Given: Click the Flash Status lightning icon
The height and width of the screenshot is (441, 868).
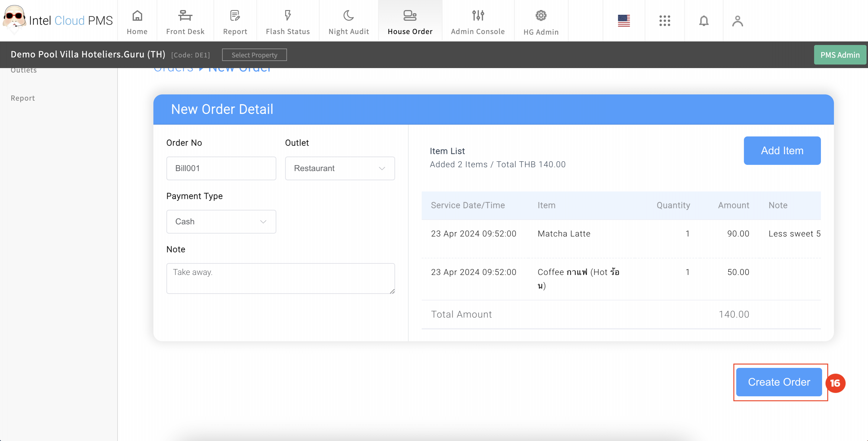Looking at the screenshot, I should (287, 16).
